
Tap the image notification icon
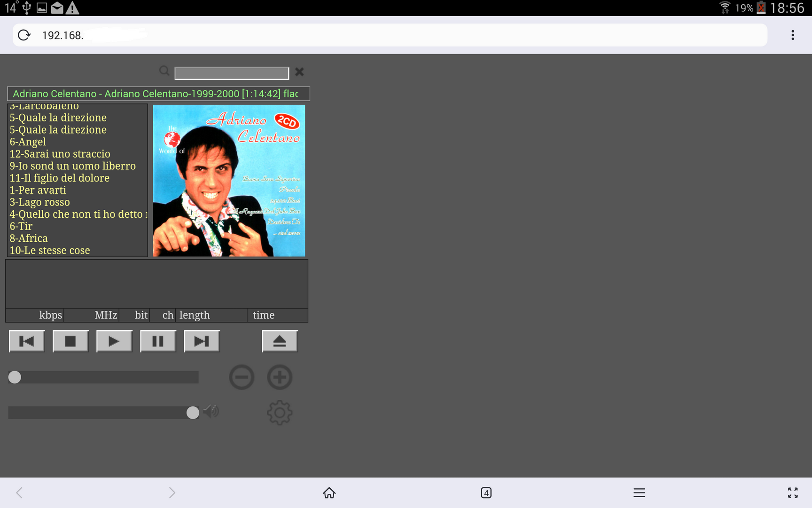[x=42, y=8]
